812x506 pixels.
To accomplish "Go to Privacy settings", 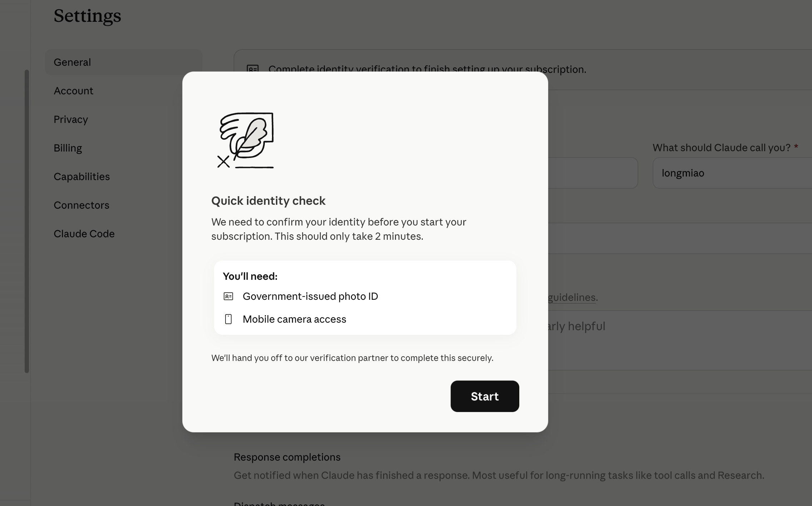I will (71, 119).
